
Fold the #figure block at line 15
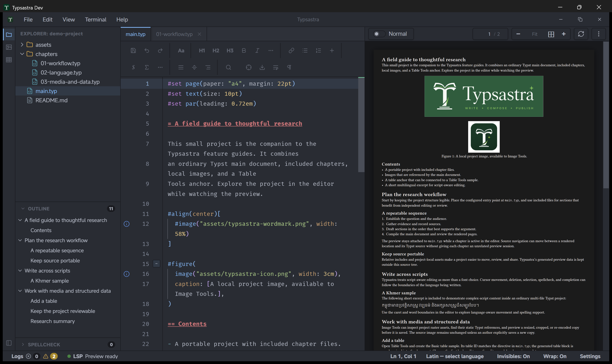click(156, 264)
